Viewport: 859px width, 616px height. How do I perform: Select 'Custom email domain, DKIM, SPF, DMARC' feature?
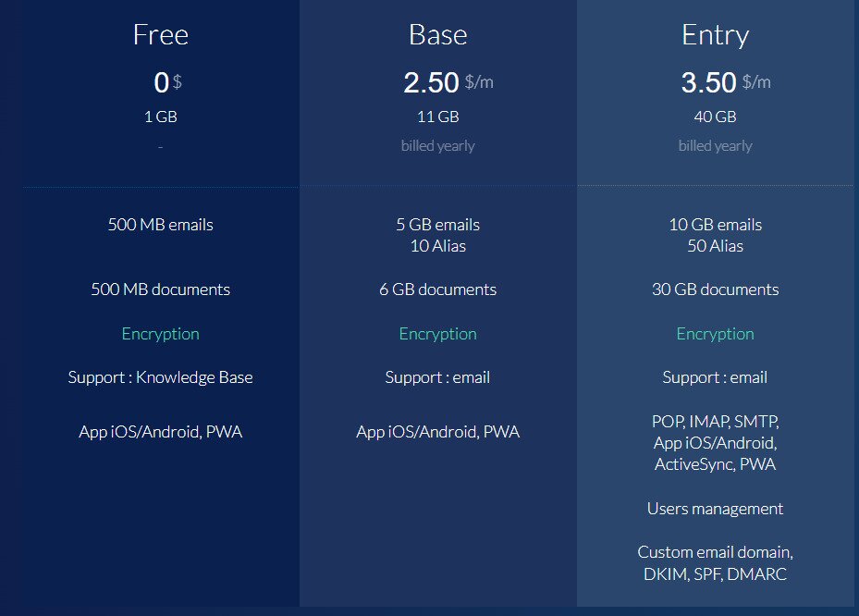coord(715,563)
